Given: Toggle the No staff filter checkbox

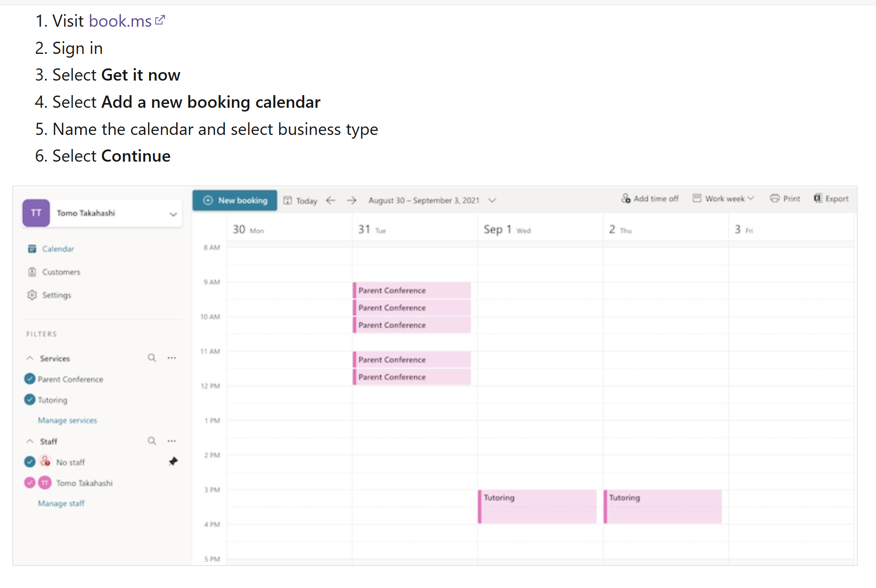Looking at the screenshot, I should 30,462.
